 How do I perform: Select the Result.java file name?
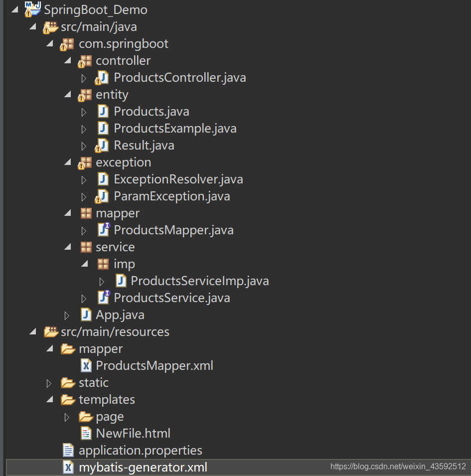point(144,146)
